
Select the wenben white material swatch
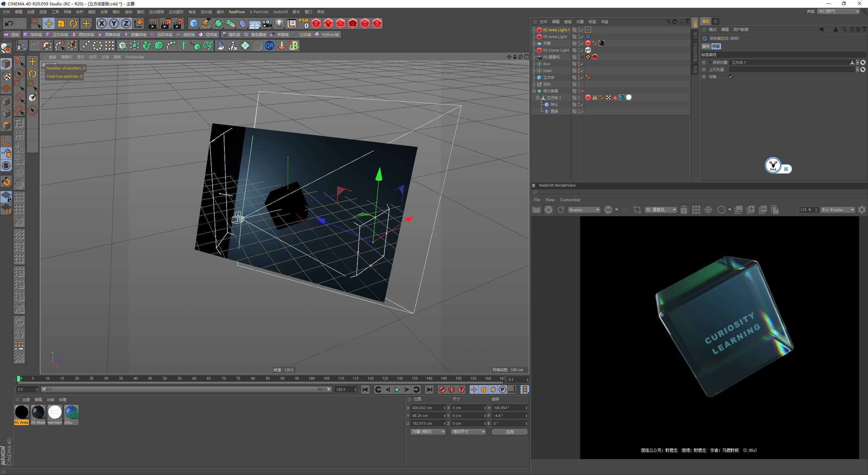point(55,415)
